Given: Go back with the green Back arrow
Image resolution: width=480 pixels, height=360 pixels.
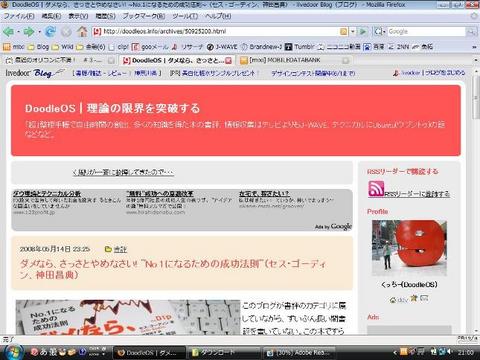Looking at the screenshot, I should click(9, 32).
